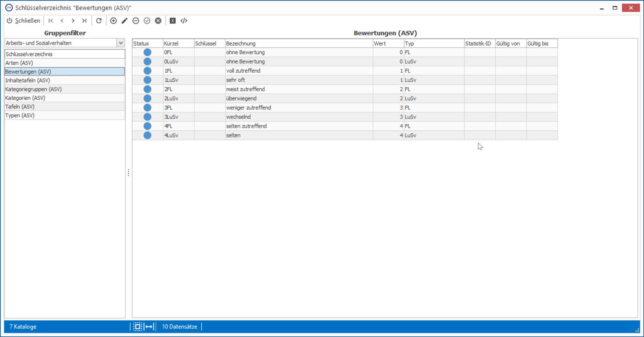Open the XML code export icon
This screenshot has height=337, width=644.
point(184,21)
